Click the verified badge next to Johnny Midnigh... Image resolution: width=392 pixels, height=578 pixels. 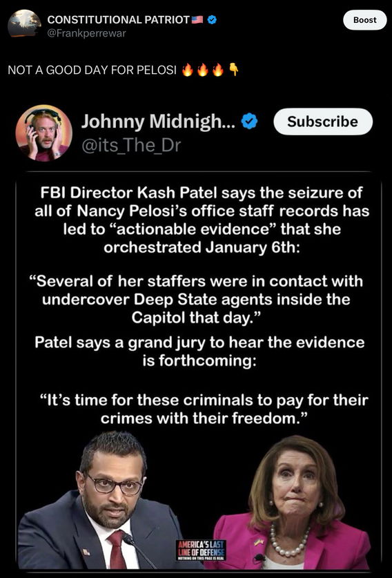(x=249, y=122)
